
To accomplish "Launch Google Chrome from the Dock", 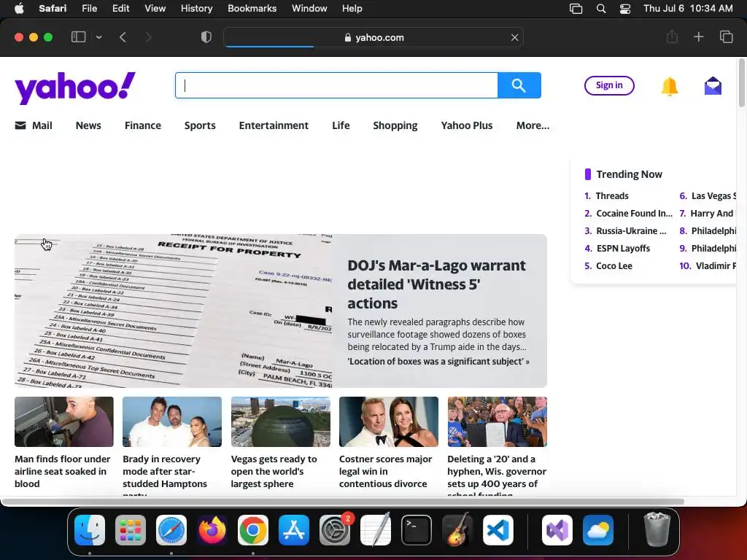I will point(253,530).
